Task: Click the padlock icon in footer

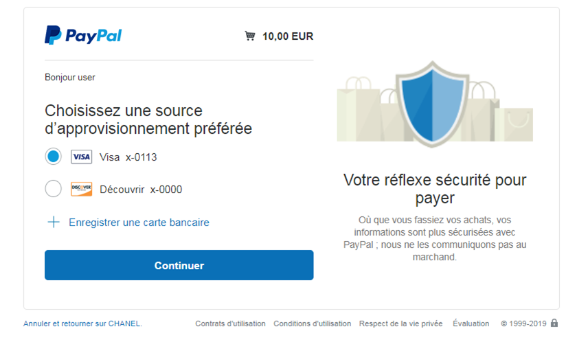Action: 554,323
